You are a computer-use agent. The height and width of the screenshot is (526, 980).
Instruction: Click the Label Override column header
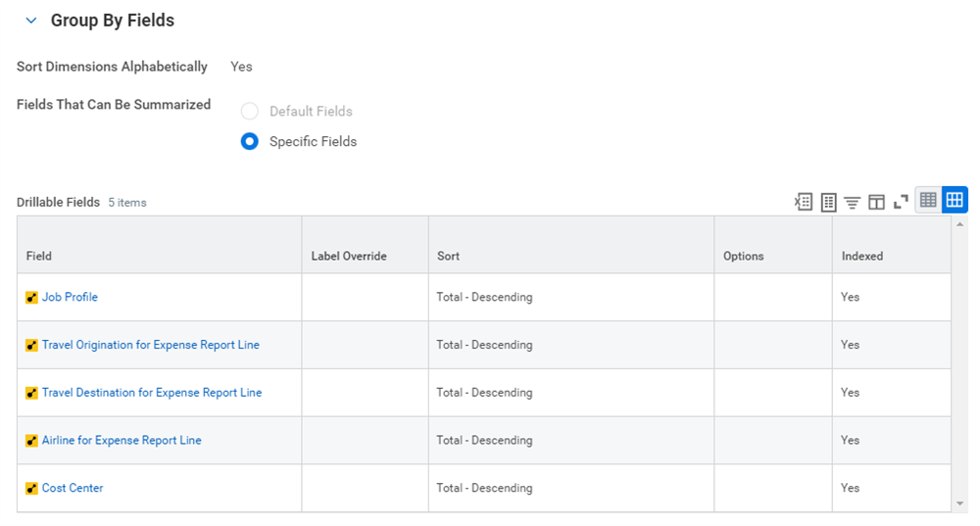(x=365, y=245)
